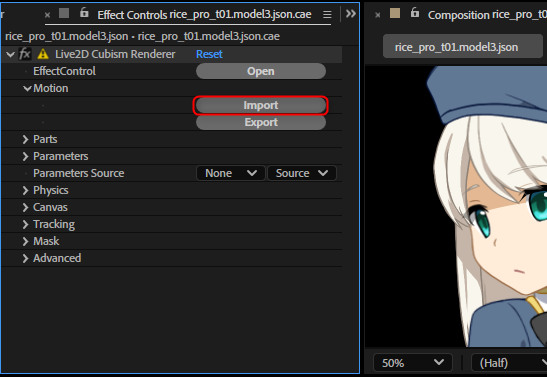The image size is (547, 377).
Task: Reset the Live2D Cubism Renderer effect
Action: [x=209, y=54]
